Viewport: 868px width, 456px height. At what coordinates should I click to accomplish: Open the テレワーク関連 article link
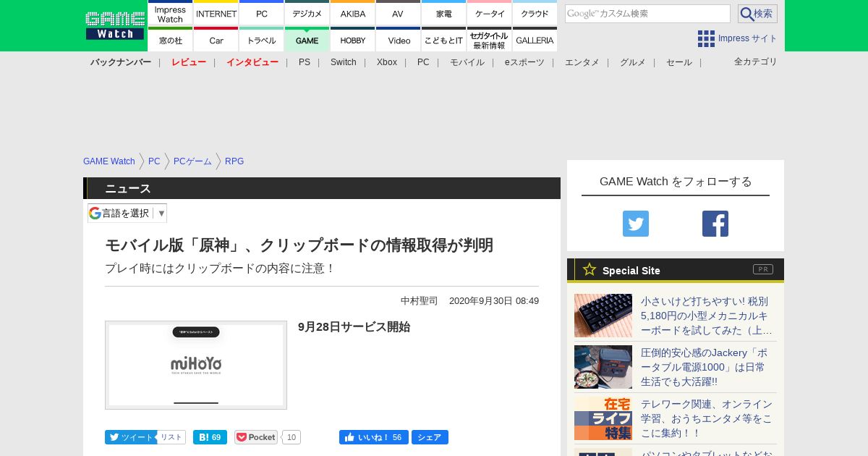click(707, 418)
